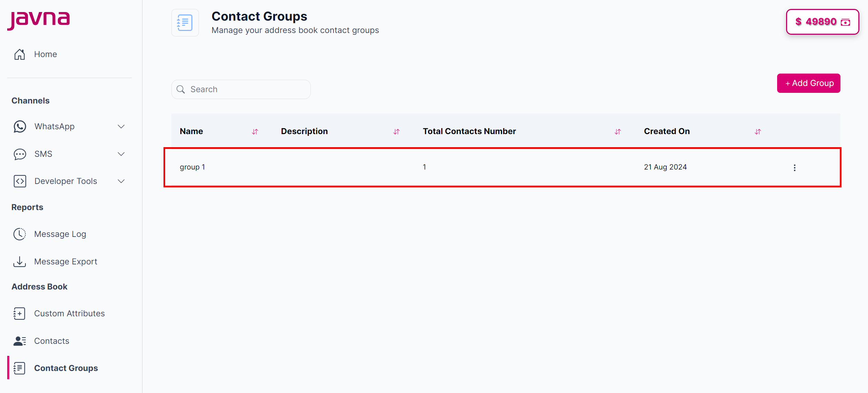868x393 pixels.
Task: Click the Contacts people icon
Action: pos(20,341)
